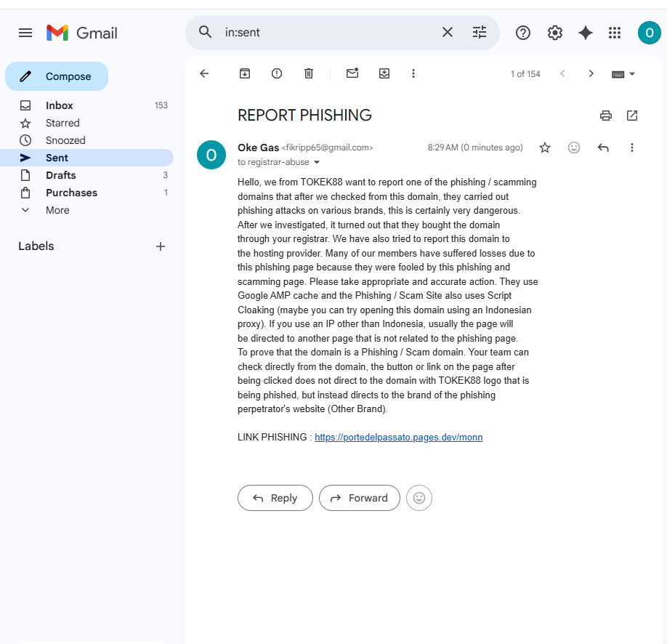Show search options filter icon
The image size is (667, 644).
480,33
